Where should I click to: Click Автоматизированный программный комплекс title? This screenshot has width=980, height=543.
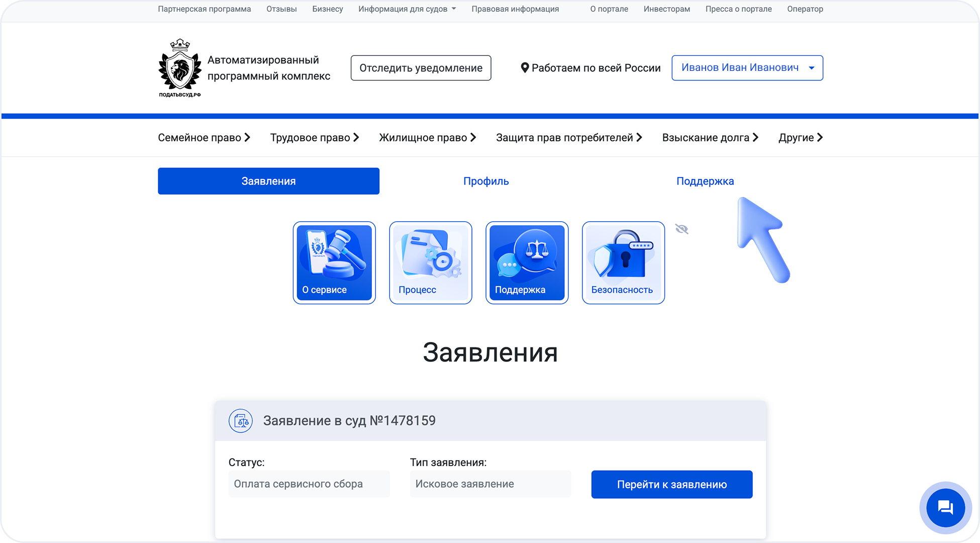click(x=269, y=68)
